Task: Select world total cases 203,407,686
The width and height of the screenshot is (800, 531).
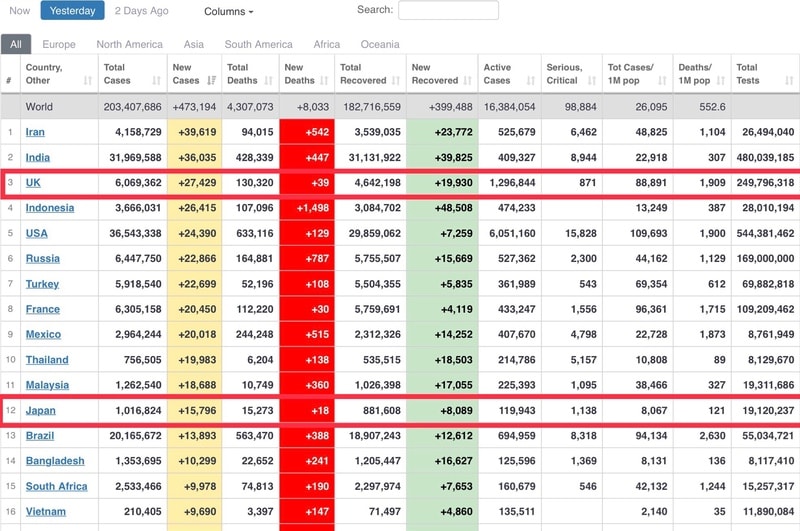Action: [133, 107]
